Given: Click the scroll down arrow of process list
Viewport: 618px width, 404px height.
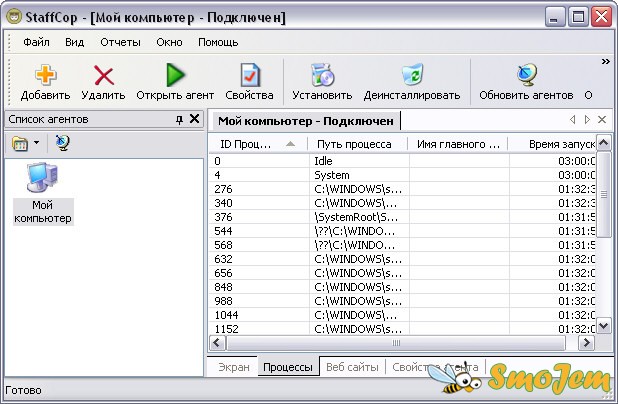Looking at the screenshot, I should tap(603, 326).
